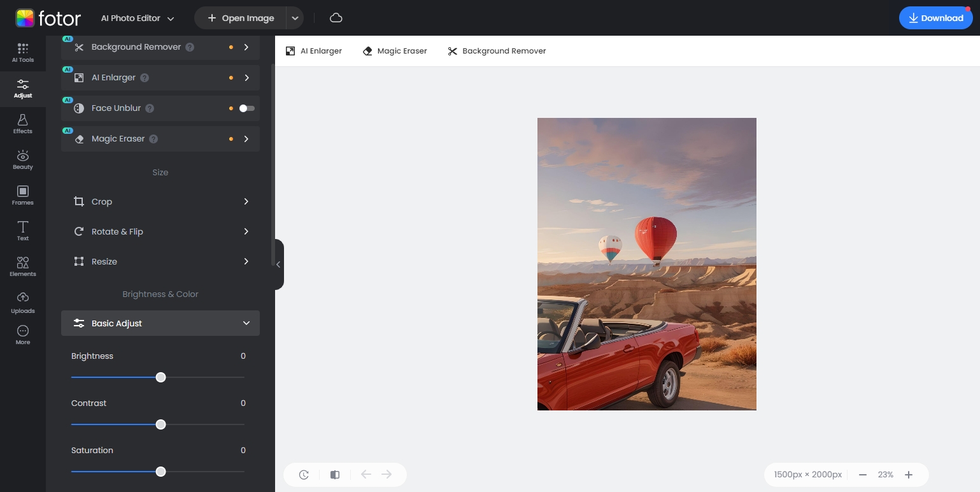Enable the Face Unblur toggle

tap(246, 108)
